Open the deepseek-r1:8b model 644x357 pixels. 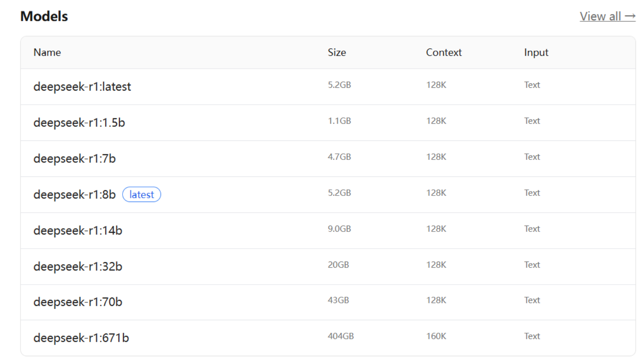(x=74, y=195)
